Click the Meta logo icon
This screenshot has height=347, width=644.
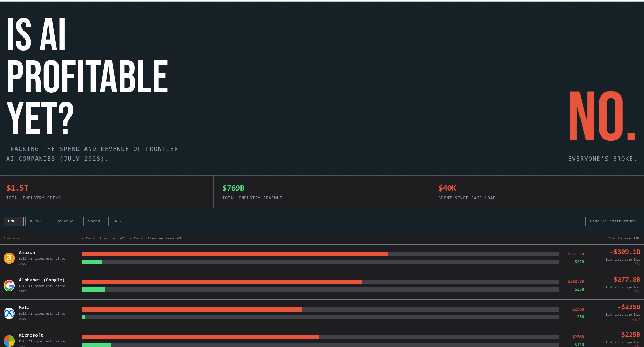[9, 313]
